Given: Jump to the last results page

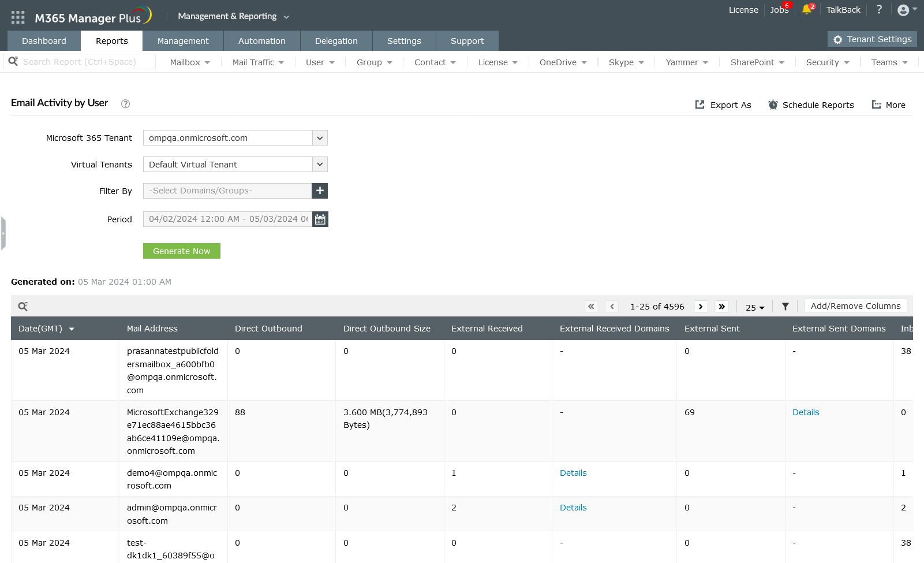Looking at the screenshot, I should point(721,307).
